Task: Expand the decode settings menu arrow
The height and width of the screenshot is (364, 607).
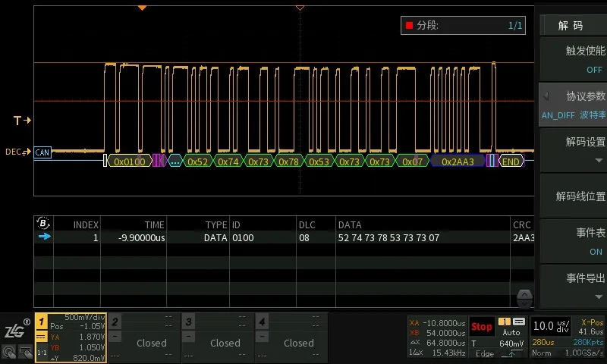Action: click(599, 160)
